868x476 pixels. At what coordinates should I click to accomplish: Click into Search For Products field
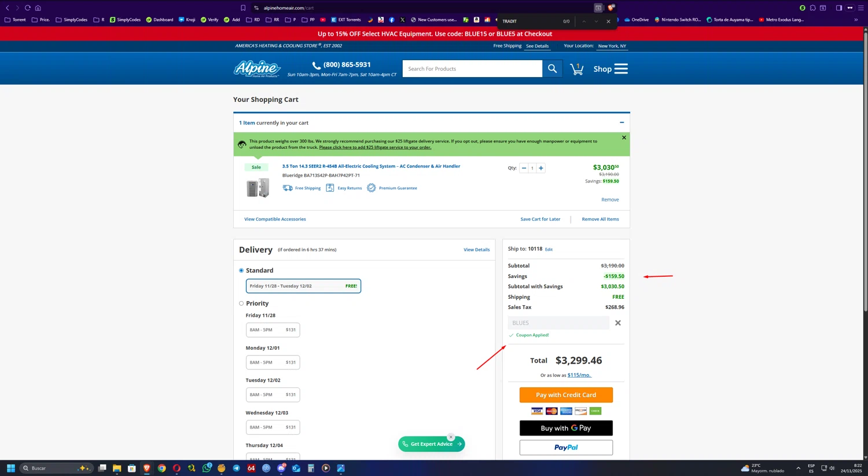click(x=472, y=69)
